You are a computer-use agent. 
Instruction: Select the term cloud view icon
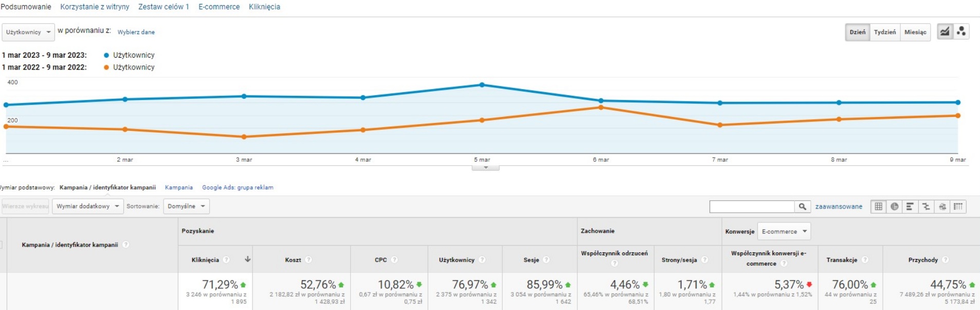[x=942, y=206]
